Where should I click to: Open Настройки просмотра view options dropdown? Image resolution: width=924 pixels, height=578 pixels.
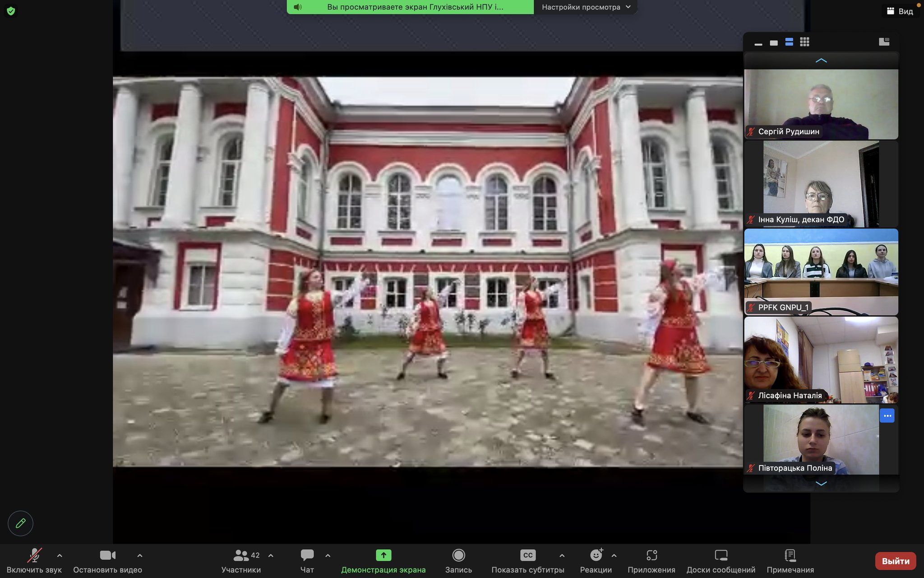[586, 7]
